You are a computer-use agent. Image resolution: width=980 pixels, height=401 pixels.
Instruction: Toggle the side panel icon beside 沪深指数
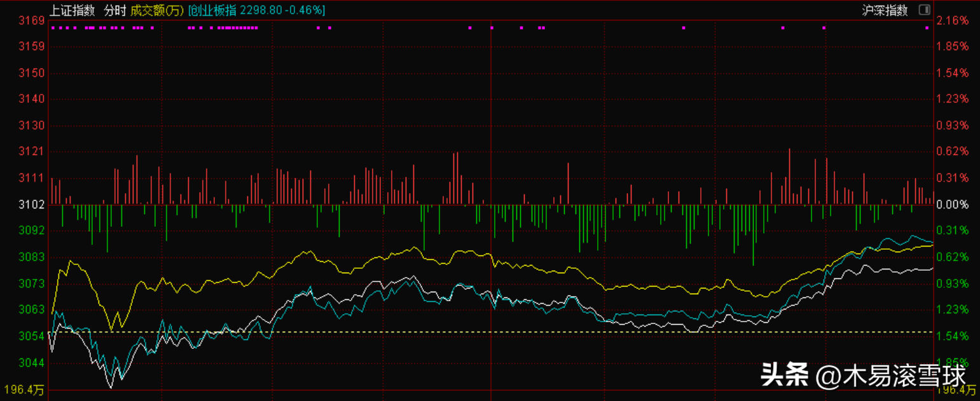924,10
